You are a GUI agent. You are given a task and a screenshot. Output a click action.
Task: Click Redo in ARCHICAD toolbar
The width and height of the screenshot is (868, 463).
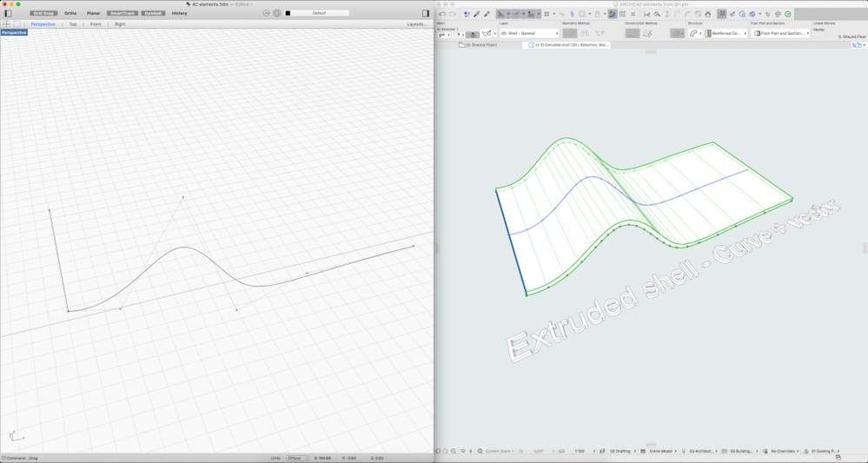point(453,15)
